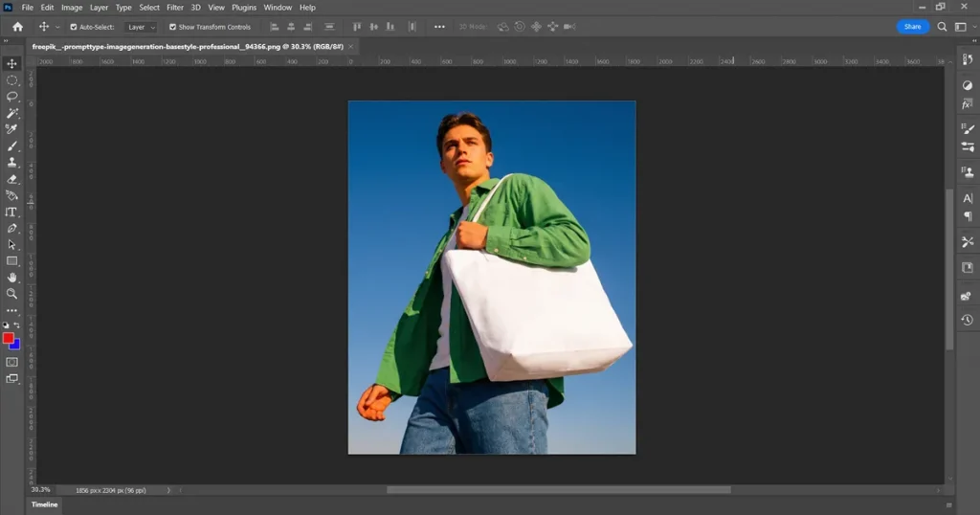
Task: Select the Path Selection arrow tool
Action: 11,245
